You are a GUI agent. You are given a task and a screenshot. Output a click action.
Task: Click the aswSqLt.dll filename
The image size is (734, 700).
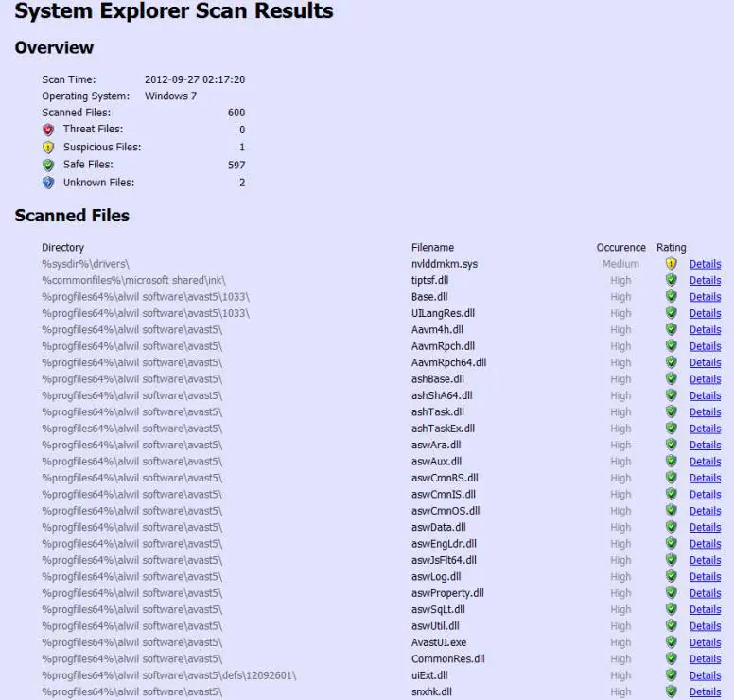[x=438, y=609]
